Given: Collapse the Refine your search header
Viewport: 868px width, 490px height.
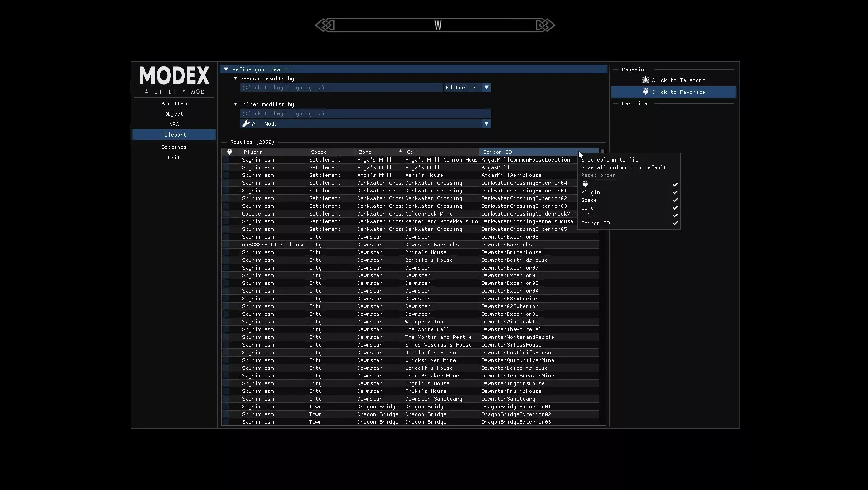Looking at the screenshot, I should [x=413, y=69].
